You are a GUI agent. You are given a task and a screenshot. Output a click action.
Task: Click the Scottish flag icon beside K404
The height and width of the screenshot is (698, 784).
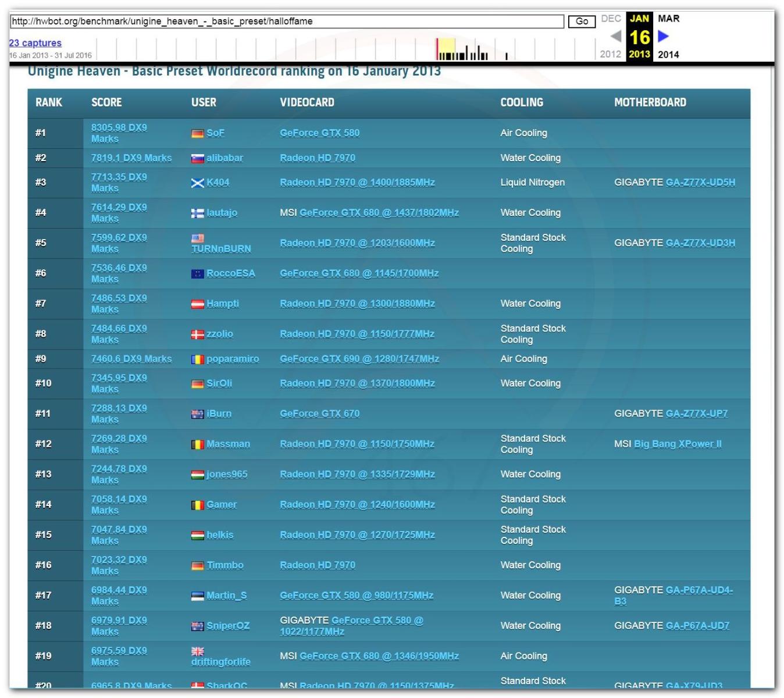197,183
